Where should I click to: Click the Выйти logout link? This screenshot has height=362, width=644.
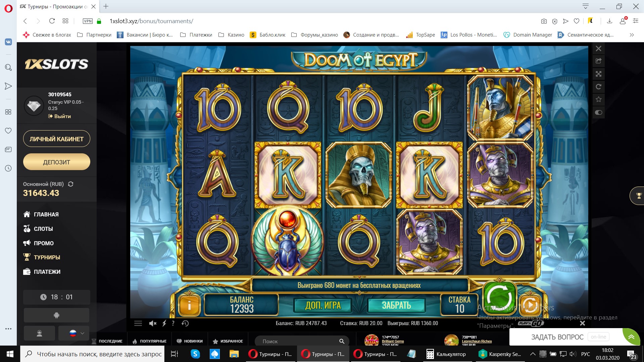click(59, 116)
